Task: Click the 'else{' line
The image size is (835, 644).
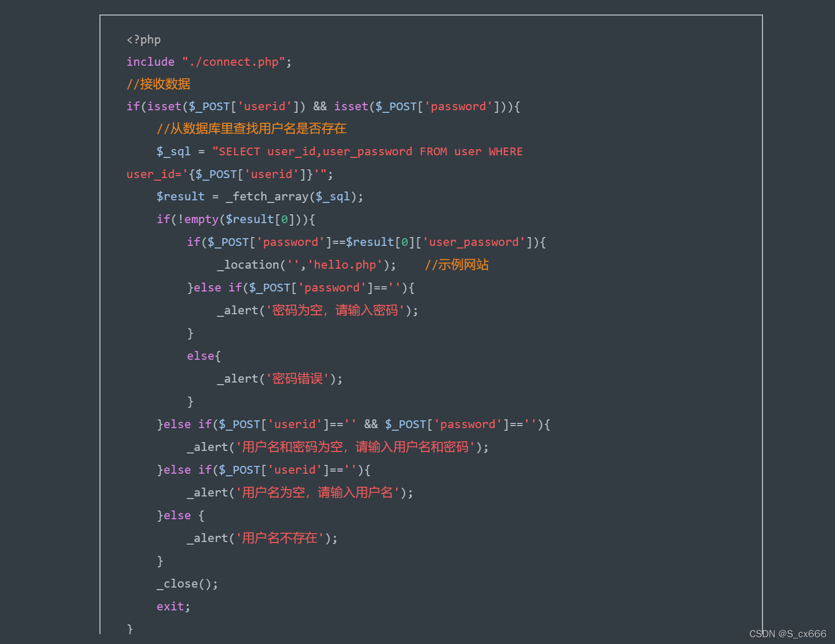Action: (x=204, y=356)
